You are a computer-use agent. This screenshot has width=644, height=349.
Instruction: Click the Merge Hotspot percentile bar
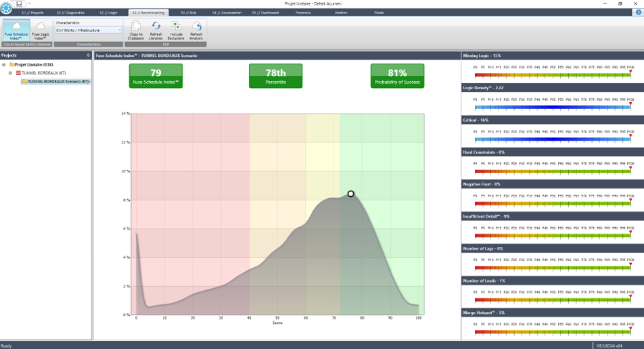[x=553, y=332]
